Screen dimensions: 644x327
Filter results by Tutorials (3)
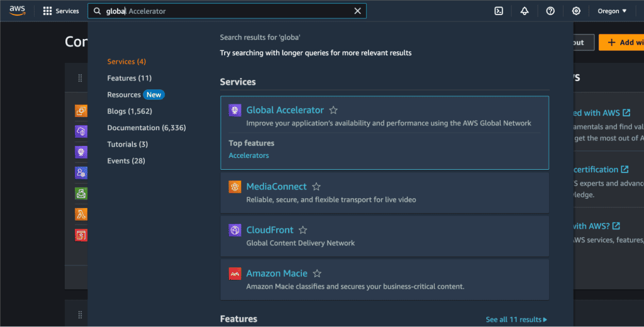pos(127,144)
